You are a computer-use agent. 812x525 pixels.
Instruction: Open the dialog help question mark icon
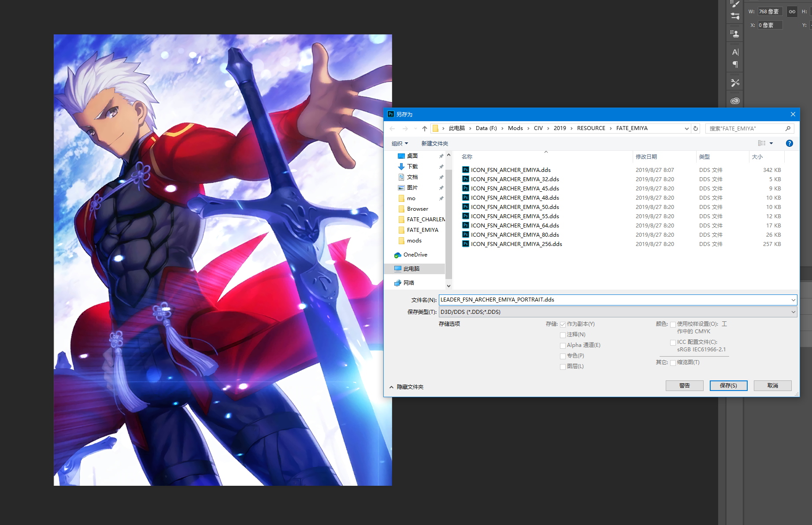[790, 143]
